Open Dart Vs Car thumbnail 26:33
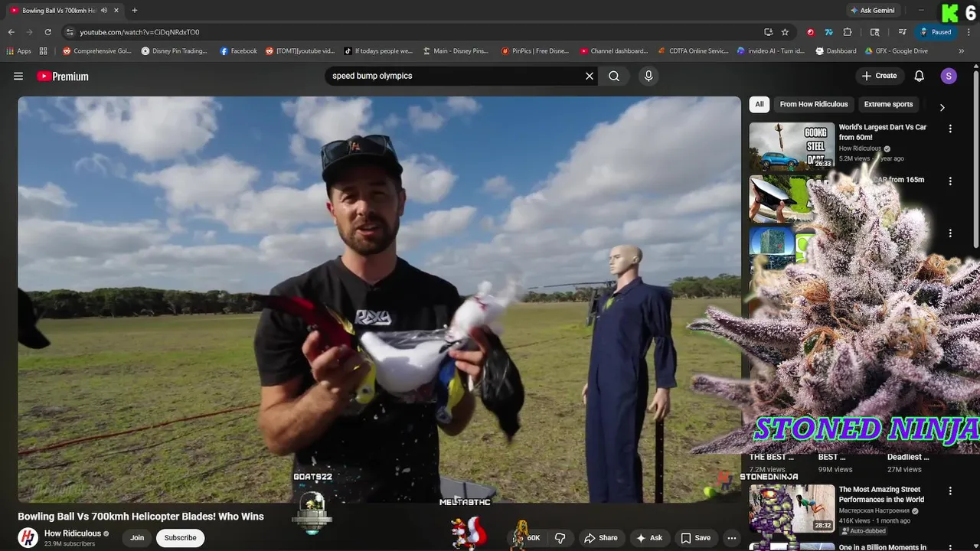Image resolution: width=980 pixels, height=551 pixels. [792, 146]
